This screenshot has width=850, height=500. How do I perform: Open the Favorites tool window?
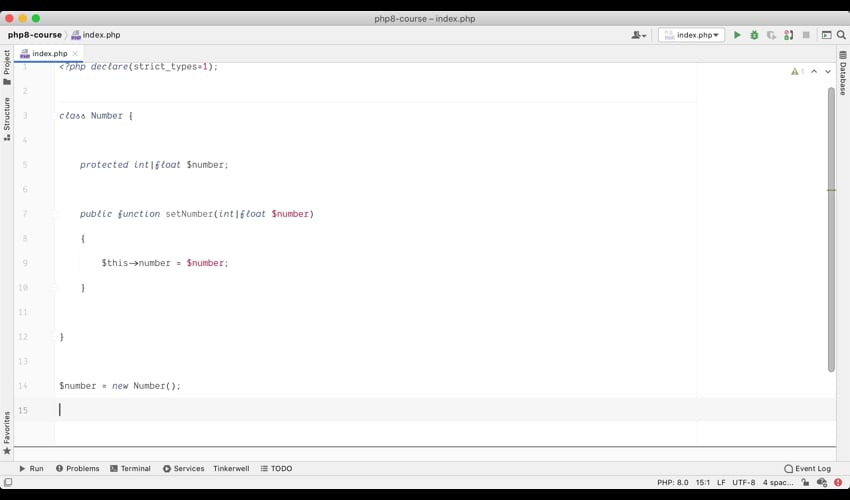(7, 433)
